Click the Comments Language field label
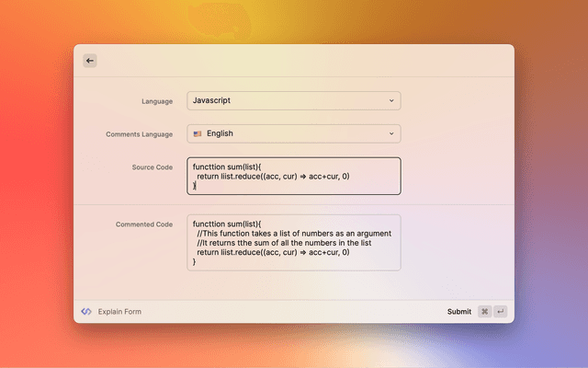This screenshot has height=368, width=588. coord(139,134)
